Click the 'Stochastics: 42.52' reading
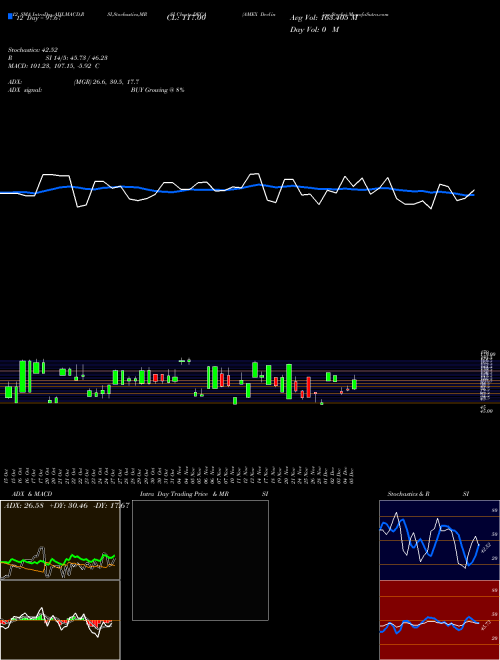Viewport: 500px width, 660px height. 33,50
